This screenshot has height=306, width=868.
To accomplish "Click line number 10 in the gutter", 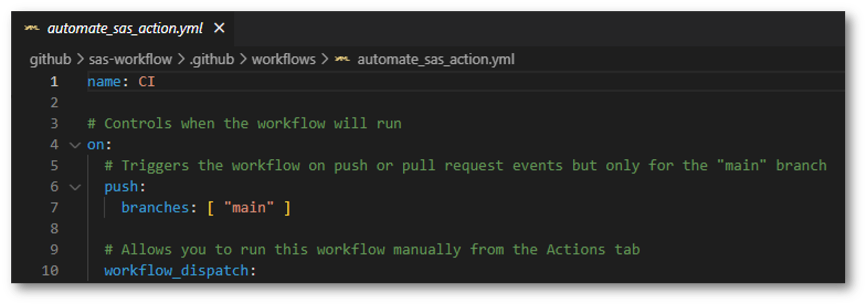I will 50,271.
